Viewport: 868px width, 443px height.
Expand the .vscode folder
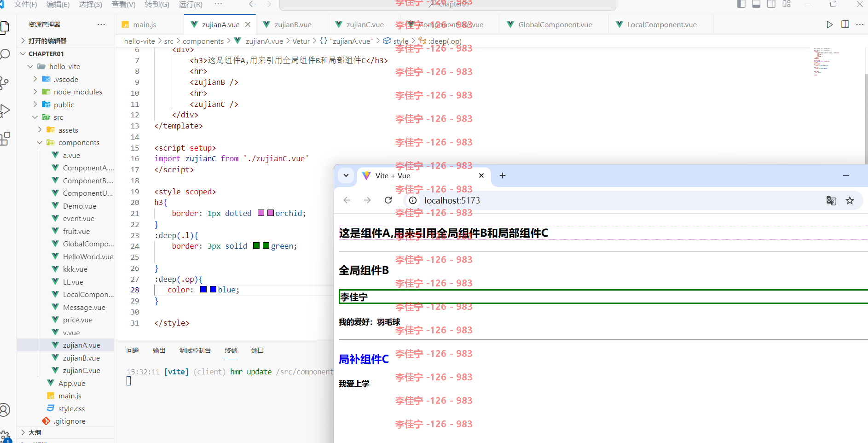66,79
